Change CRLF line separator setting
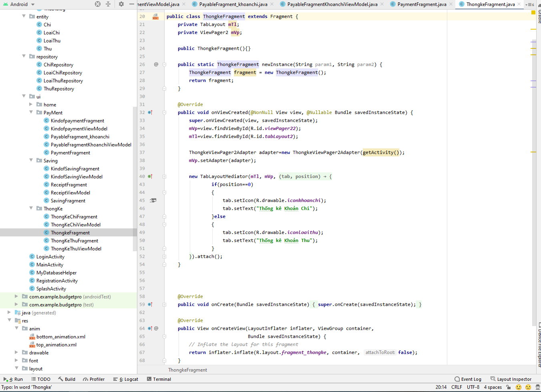Screen dimensions: 541x392 (457, 387)
